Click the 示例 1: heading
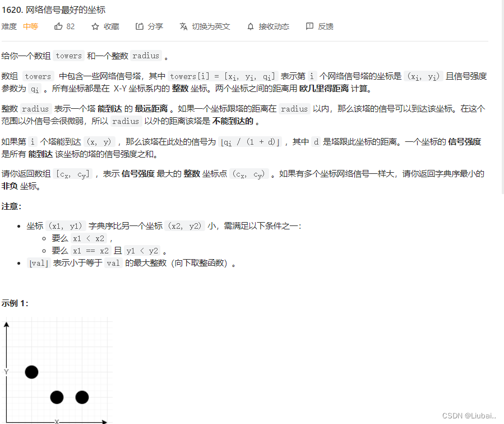504x424 pixels. coord(15,303)
